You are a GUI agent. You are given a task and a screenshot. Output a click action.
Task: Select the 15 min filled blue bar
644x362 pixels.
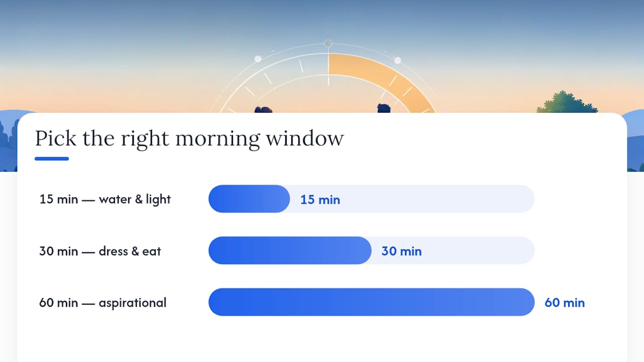coord(249,199)
